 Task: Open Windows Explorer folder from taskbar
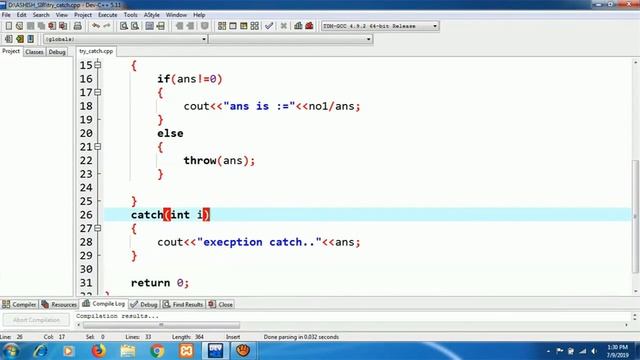click(128, 351)
